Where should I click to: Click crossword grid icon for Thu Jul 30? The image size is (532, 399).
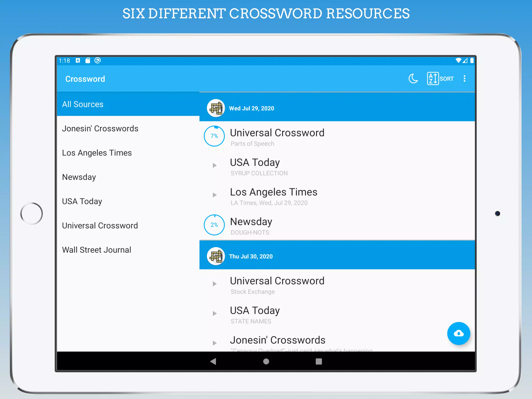pyautogui.click(x=216, y=256)
